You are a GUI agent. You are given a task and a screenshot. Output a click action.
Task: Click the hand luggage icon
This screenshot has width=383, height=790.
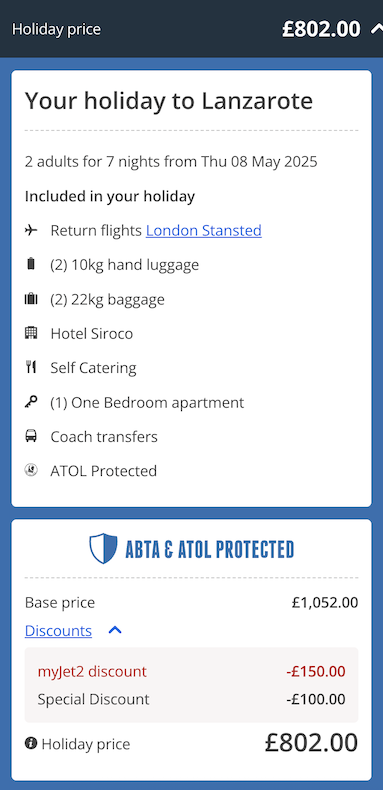[x=31, y=264]
